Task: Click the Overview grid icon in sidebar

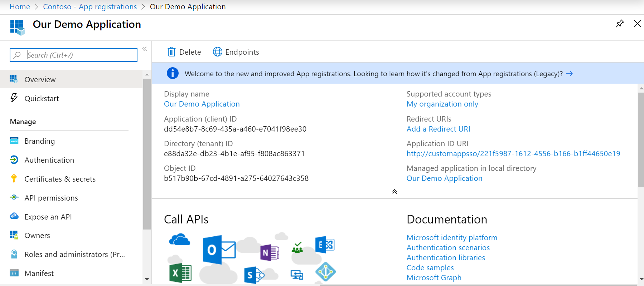Action: [14, 79]
